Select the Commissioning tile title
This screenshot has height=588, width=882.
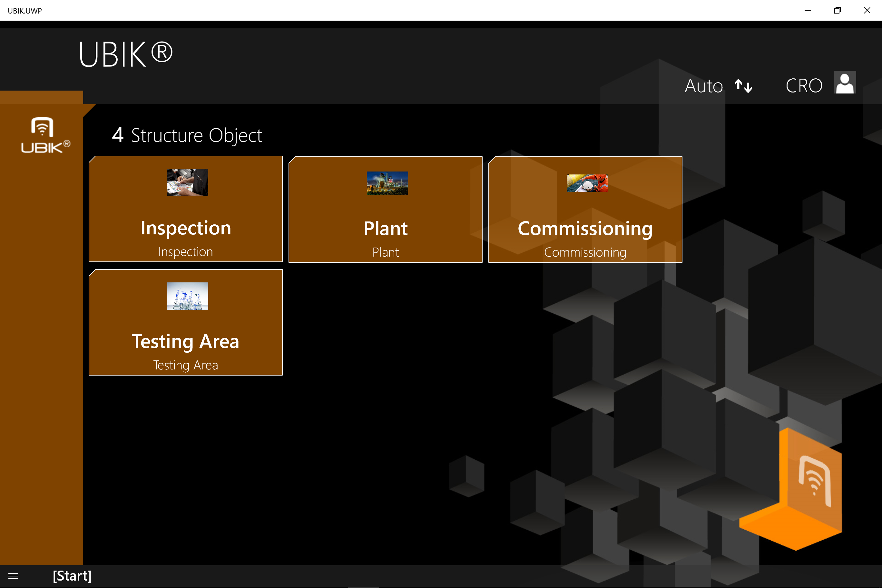[585, 228]
